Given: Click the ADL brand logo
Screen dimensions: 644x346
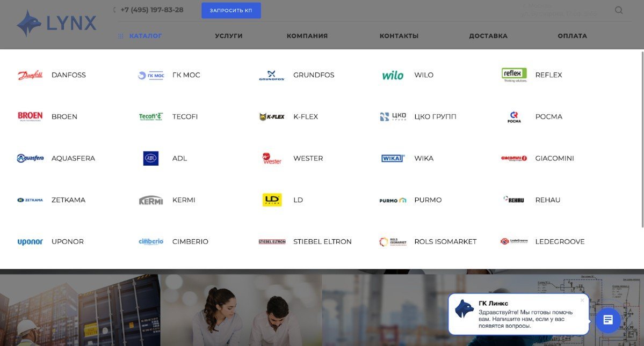Looking at the screenshot, I should (x=151, y=158).
